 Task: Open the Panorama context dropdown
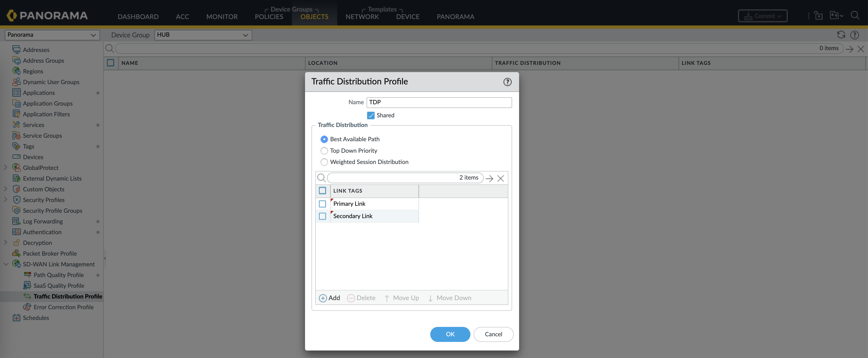52,35
